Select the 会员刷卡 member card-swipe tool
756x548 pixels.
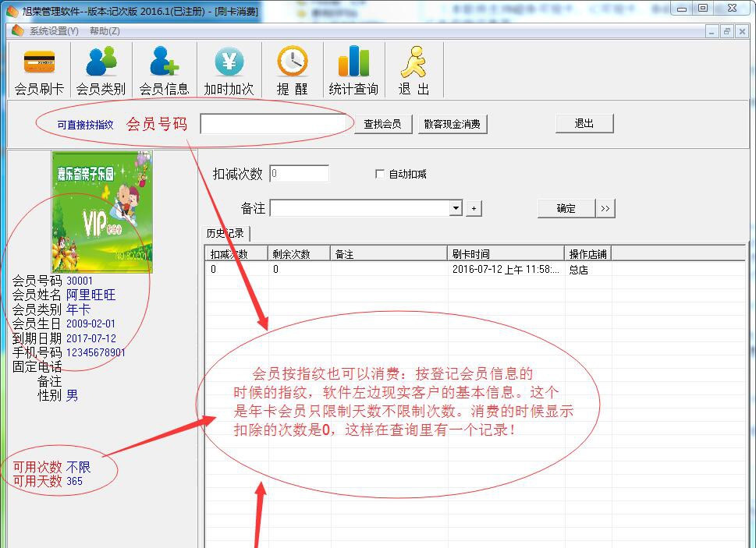tap(37, 69)
